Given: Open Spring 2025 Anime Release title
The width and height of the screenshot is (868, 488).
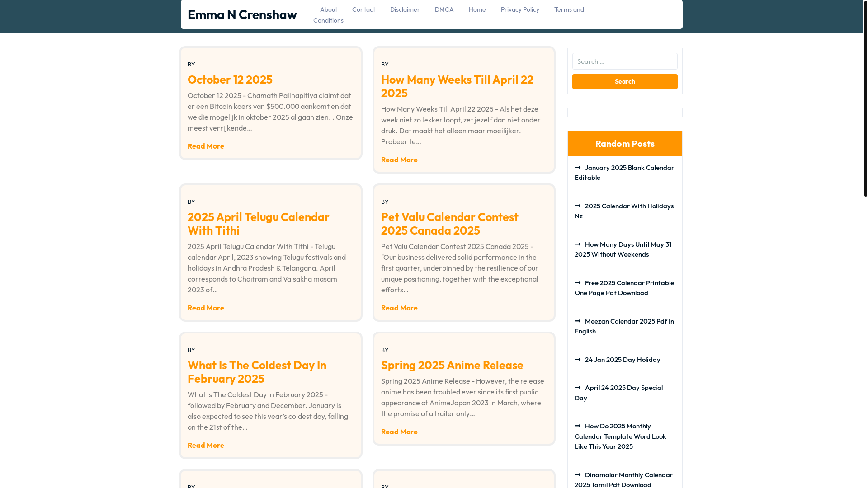Looking at the screenshot, I should pos(452,365).
